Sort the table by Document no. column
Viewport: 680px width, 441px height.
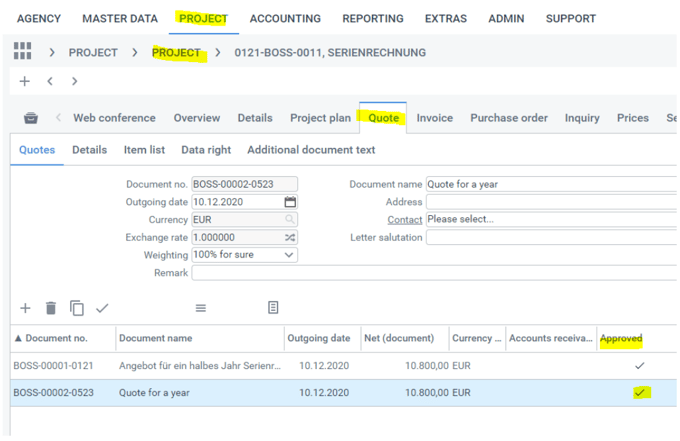56,338
